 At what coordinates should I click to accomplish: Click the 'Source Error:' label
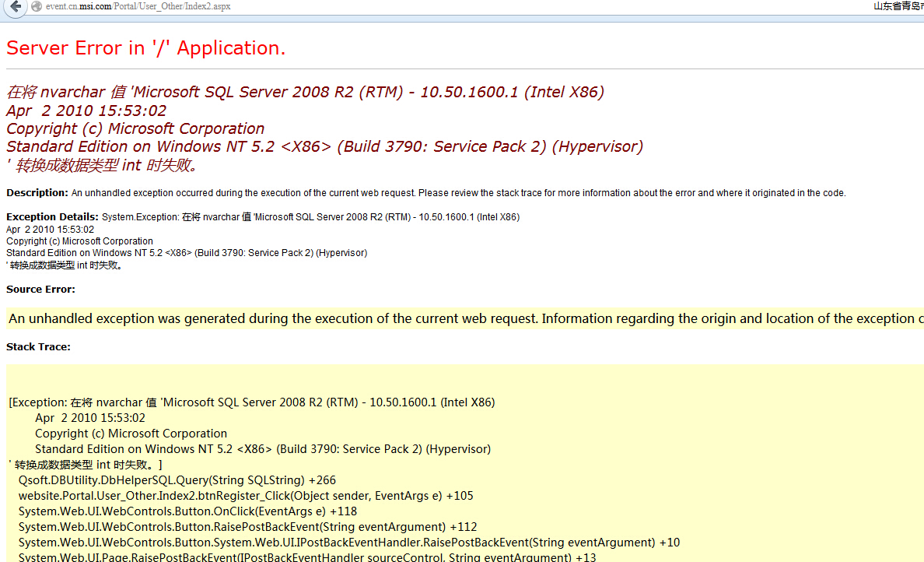click(x=40, y=289)
